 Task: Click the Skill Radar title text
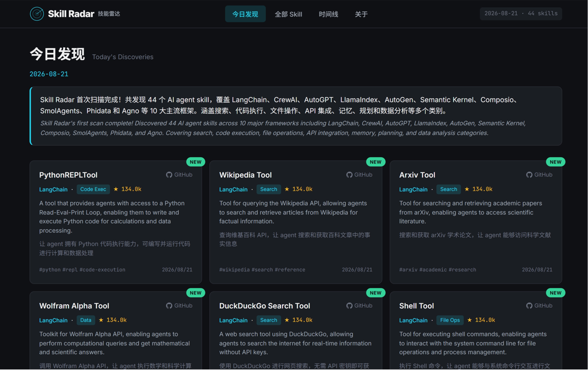(x=71, y=14)
